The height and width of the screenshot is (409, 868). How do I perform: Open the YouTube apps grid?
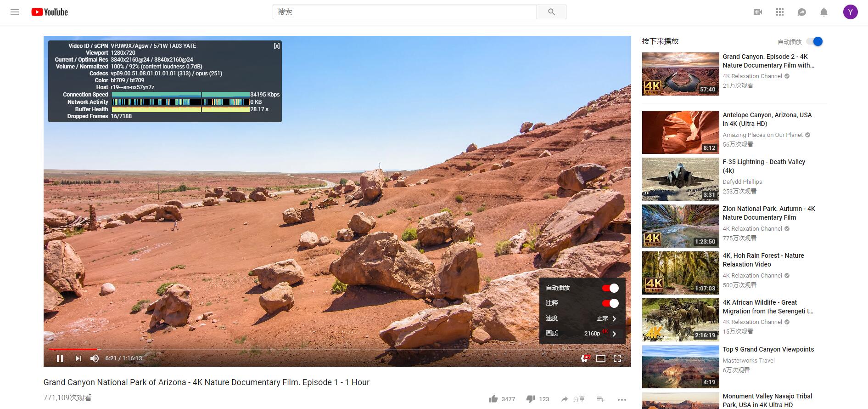coord(780,12)
